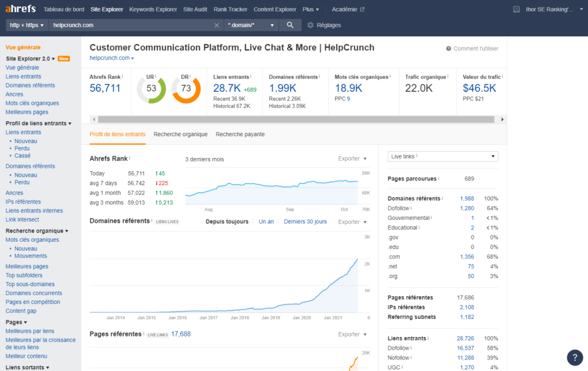Click left arrow of metrics scrollbar
588x371 pixels.
tap(94, 119)
